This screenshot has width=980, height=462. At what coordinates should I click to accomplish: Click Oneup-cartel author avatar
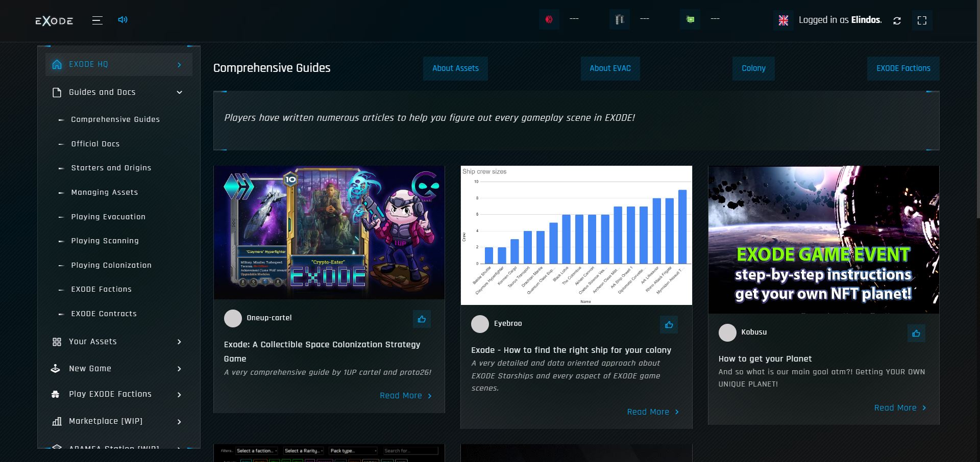(x=233, y=318)
